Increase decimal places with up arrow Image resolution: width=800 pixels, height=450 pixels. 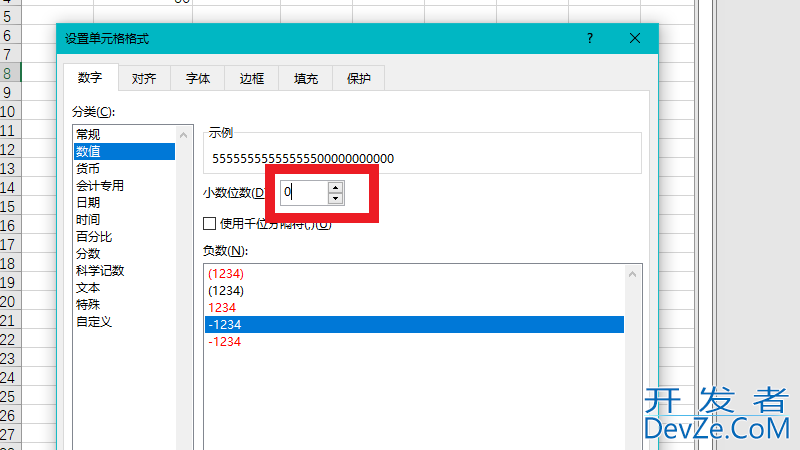coord(336,187)
